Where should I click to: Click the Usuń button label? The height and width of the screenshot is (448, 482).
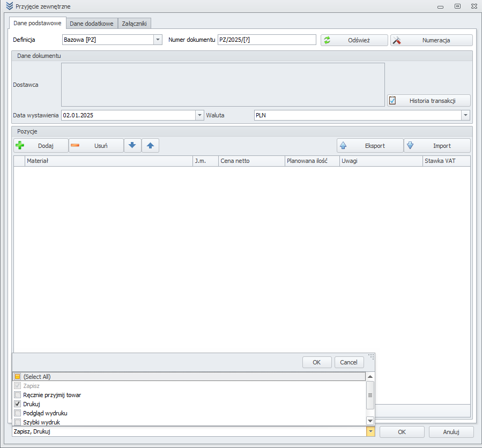pyautogui.click(x=101, y=146)
